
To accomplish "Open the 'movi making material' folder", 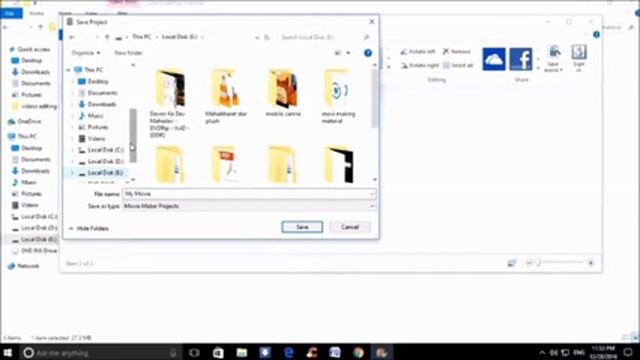I will point(338,96).
